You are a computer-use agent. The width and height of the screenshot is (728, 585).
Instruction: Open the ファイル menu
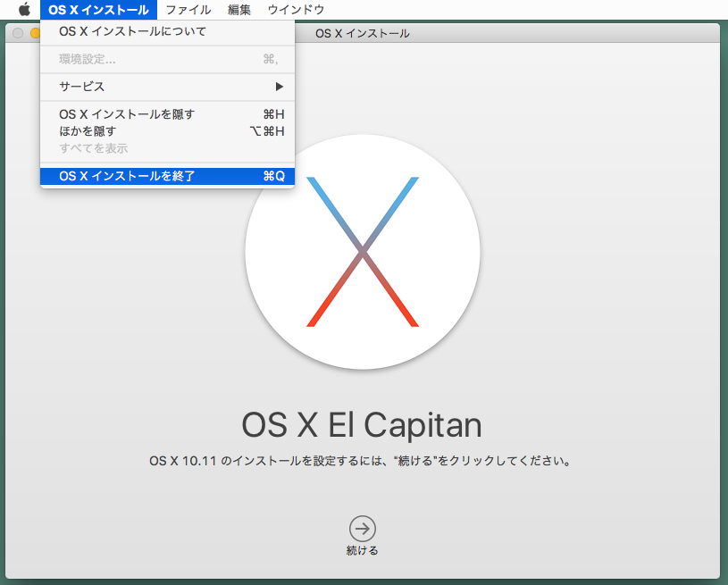[x=188, y=10]
